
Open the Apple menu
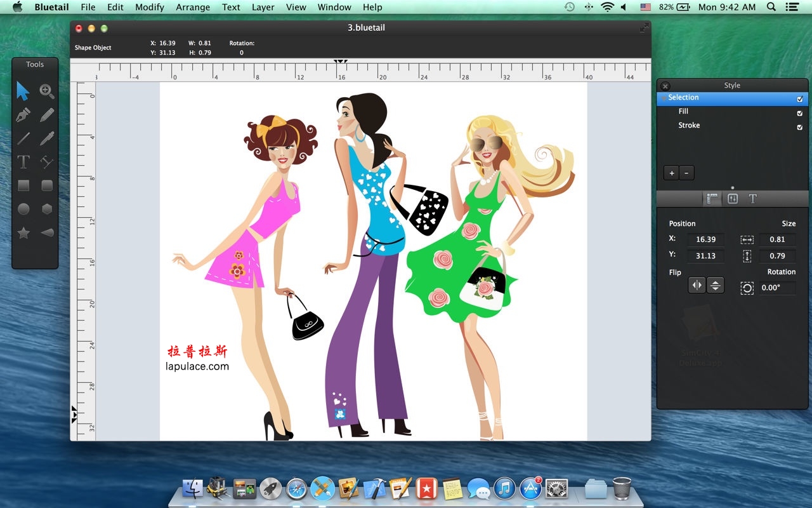click(18, 7)
